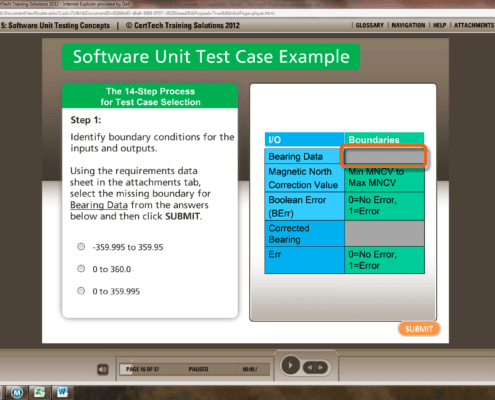
Task: Open the Navigation menu
Action: (408, 25)
